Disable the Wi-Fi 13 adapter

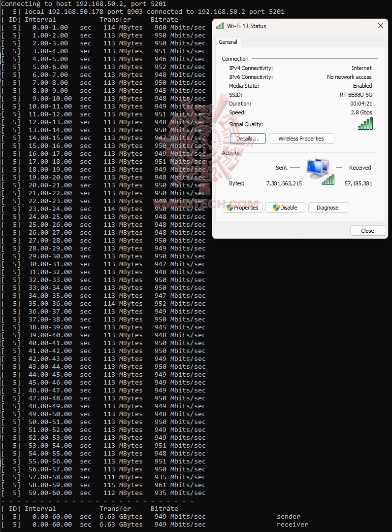285,207
